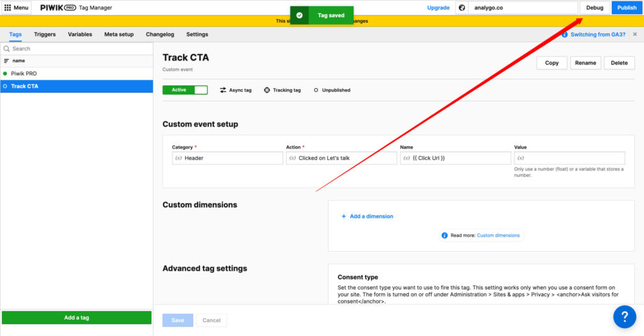Screen dimensions: 644x336
Task: Open the Menu grid icon
Action: [x=8, y=8]
